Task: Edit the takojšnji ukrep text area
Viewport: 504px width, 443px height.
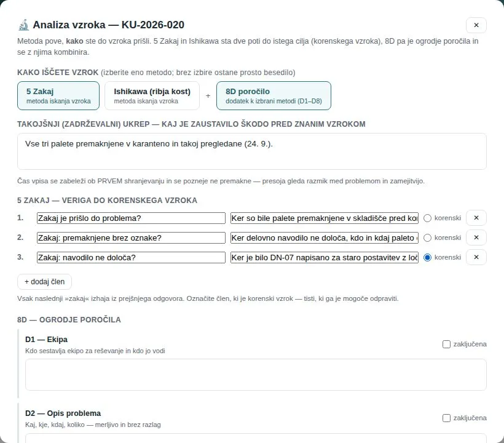Action: 251,151
